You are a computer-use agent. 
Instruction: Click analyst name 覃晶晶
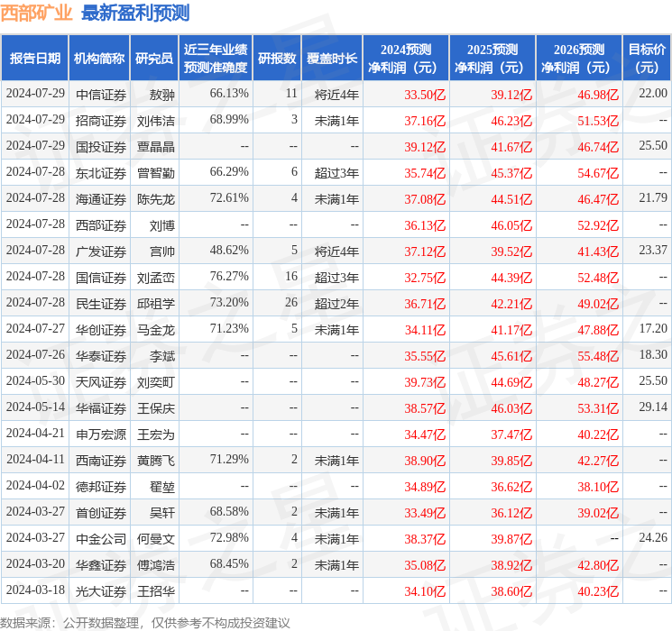pos(156,147)
